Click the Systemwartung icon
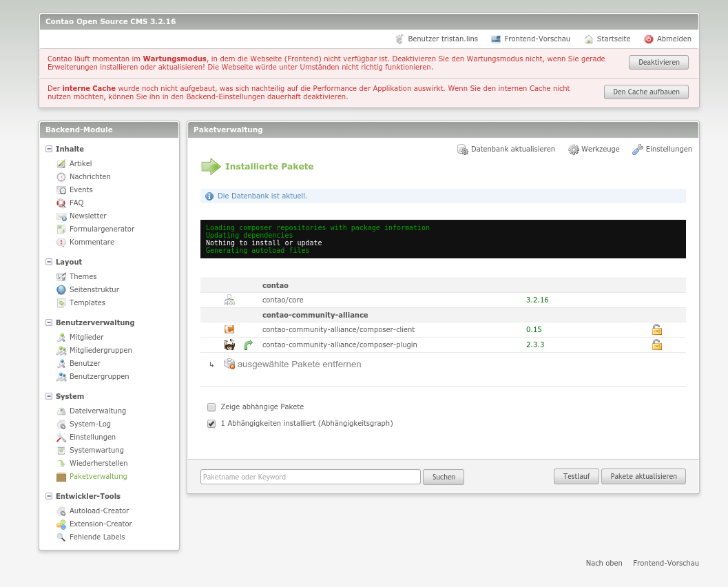Screen dimensions: 728x587 pos(61,451)
